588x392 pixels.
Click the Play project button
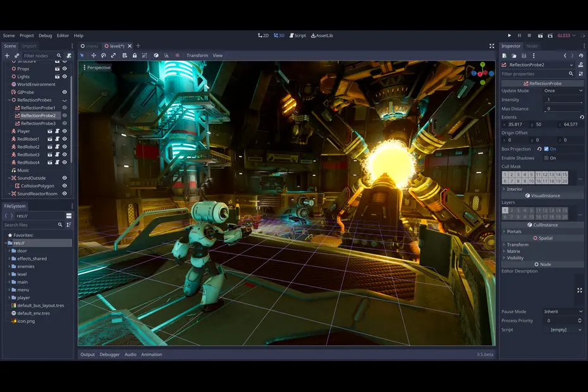pyautogui.click(x=509, y=35)
